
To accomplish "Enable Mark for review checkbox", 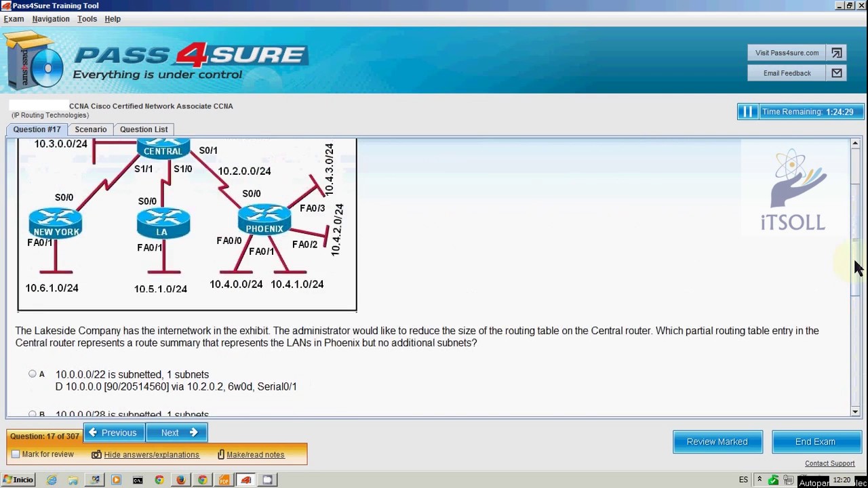I will point(16,455).
